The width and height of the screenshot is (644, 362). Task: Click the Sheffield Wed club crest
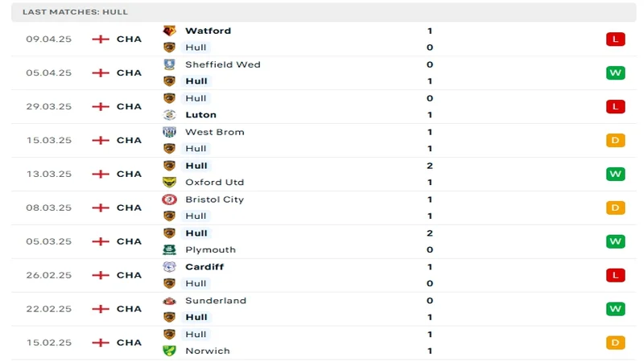point(169,64)
